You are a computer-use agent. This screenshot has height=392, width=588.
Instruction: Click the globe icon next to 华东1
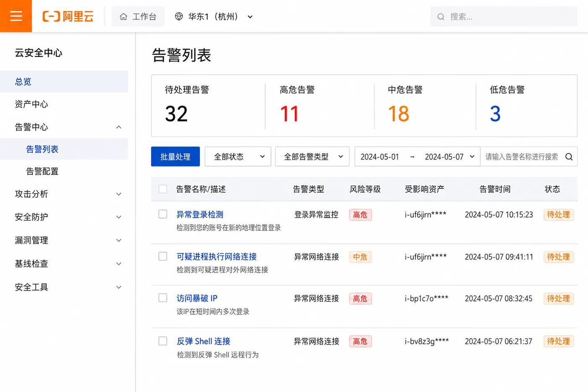pos(179,16)
